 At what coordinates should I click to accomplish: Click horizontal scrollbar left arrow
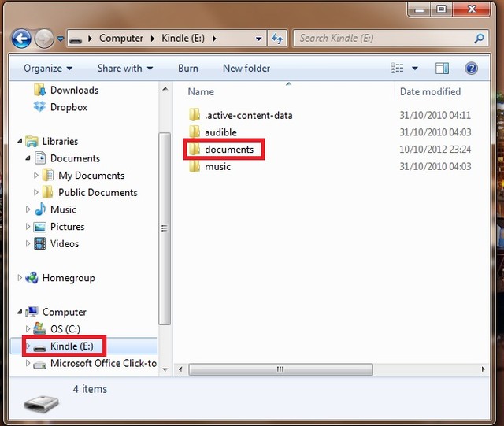pos(180,369)
